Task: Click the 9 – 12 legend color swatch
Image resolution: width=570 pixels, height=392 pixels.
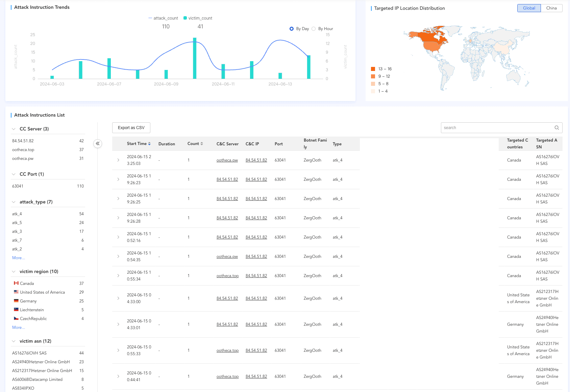Action: [x=373, y=76]
